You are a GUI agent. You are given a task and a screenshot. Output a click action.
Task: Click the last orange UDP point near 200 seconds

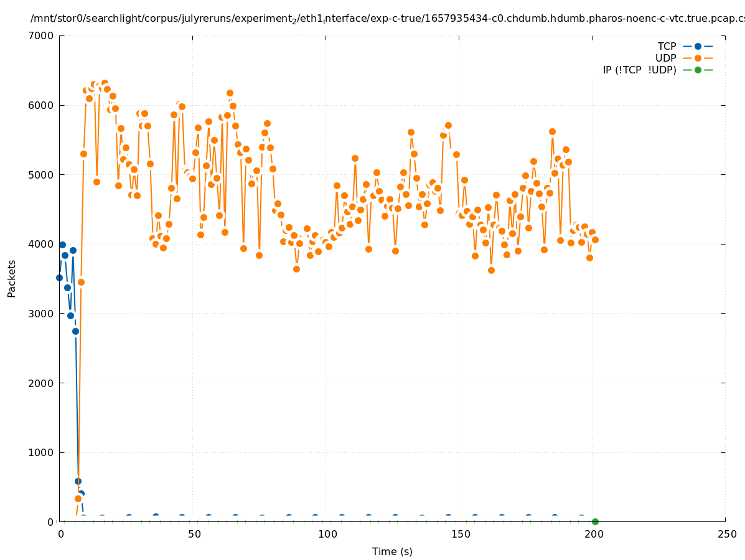click(x=594, y=240)
